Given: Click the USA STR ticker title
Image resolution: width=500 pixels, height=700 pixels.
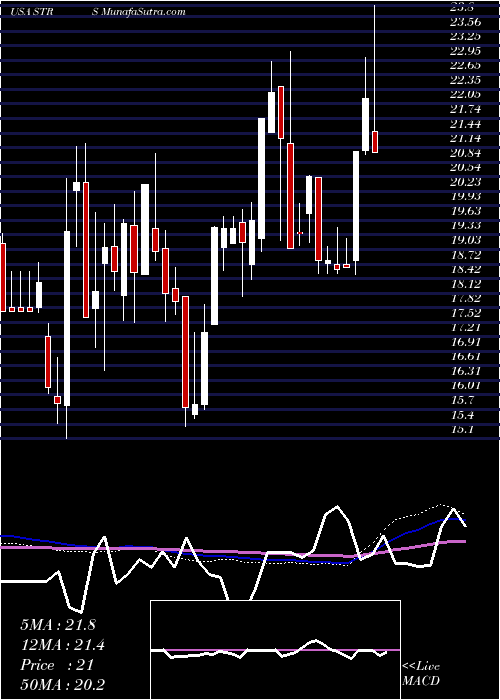Looking at the screenshot, I should pos(32,12).
